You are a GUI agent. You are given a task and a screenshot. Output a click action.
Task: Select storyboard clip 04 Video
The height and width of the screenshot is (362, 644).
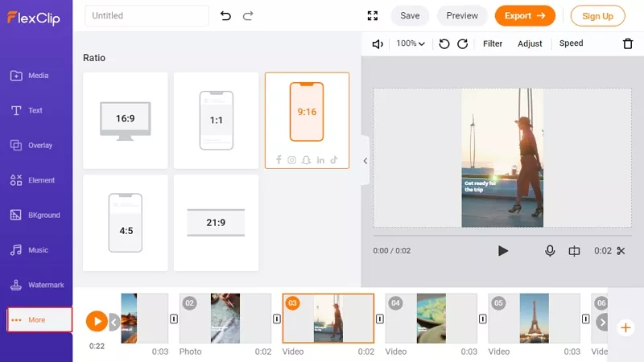431,318
